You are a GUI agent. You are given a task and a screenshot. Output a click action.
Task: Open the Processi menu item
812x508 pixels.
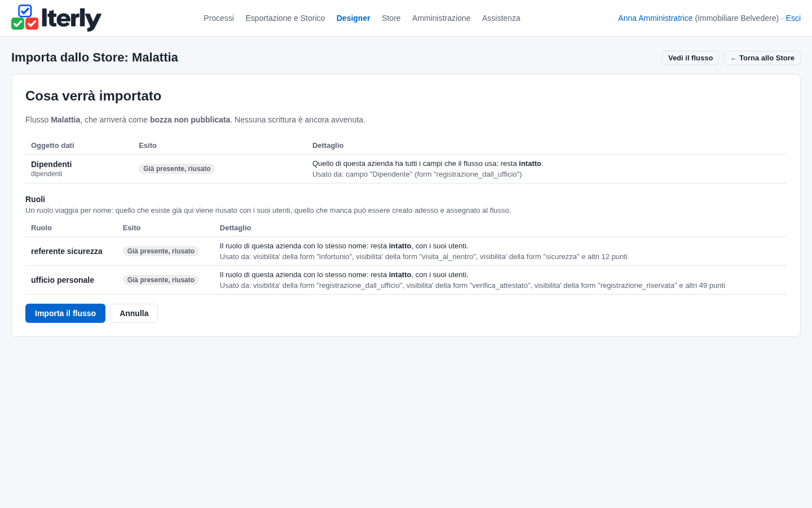coord(219,18)
